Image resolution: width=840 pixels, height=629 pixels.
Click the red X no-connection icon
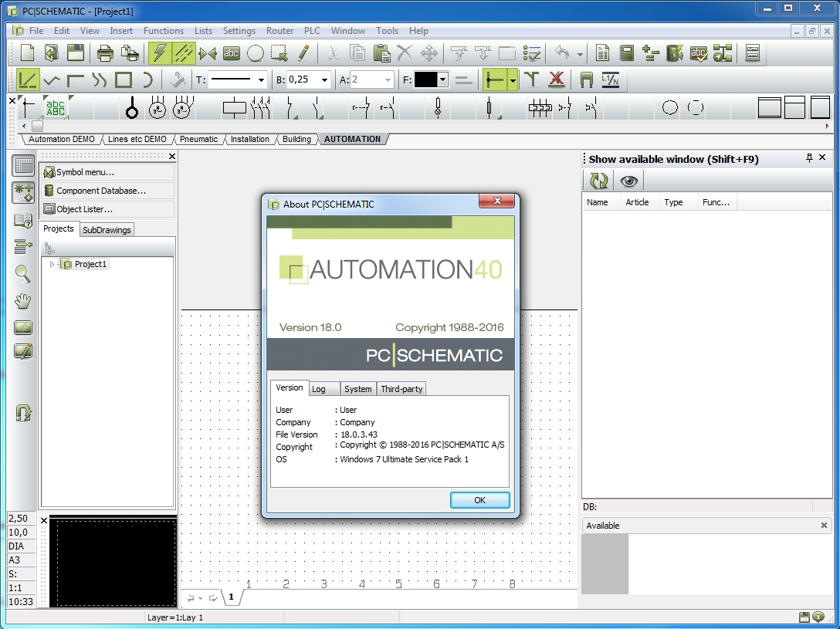coord(557,79)
